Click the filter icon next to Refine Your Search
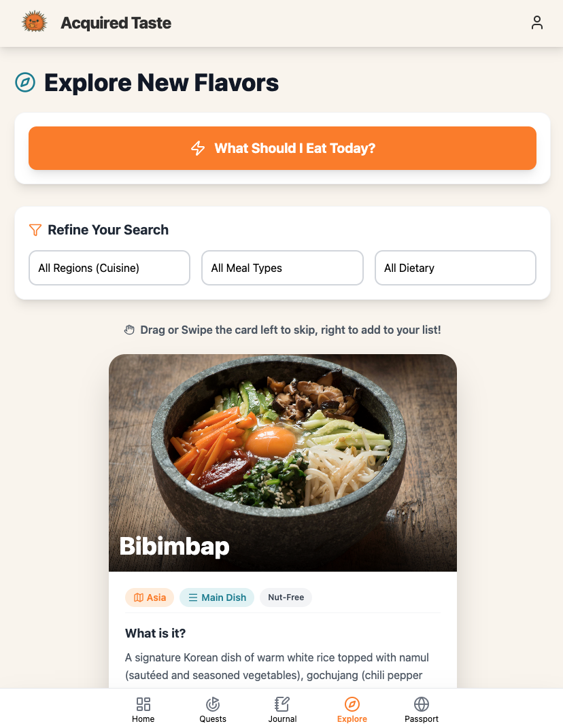Viewport: 563px width, 728px height. 35,230
